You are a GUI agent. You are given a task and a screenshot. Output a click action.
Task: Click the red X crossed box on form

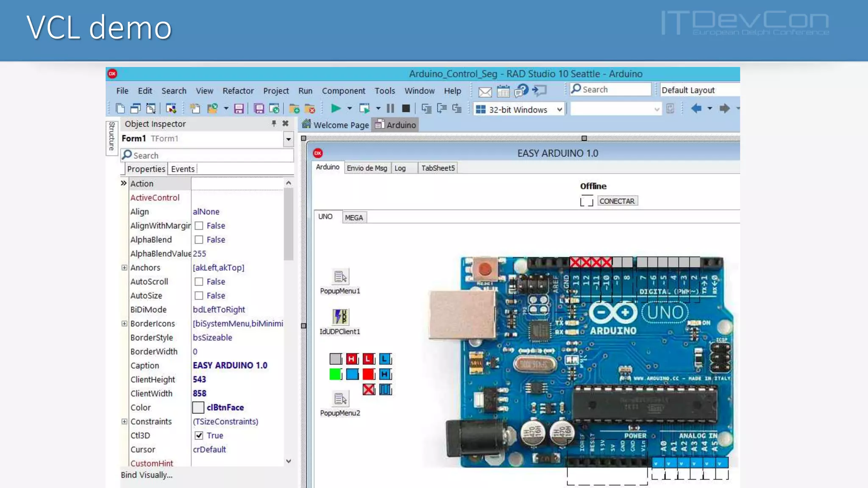(369, 389)
